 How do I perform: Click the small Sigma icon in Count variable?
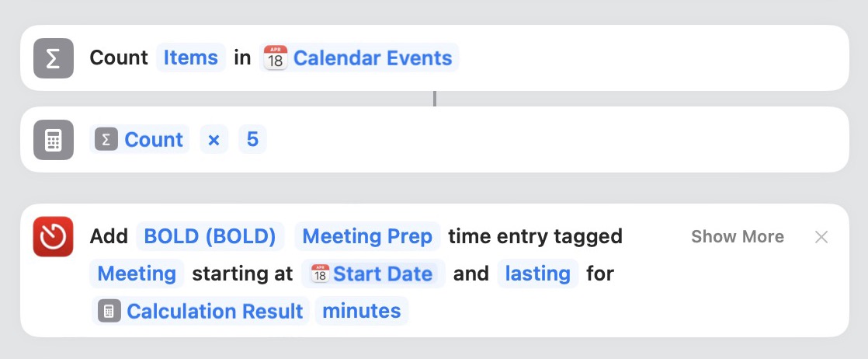pos(106,140)
